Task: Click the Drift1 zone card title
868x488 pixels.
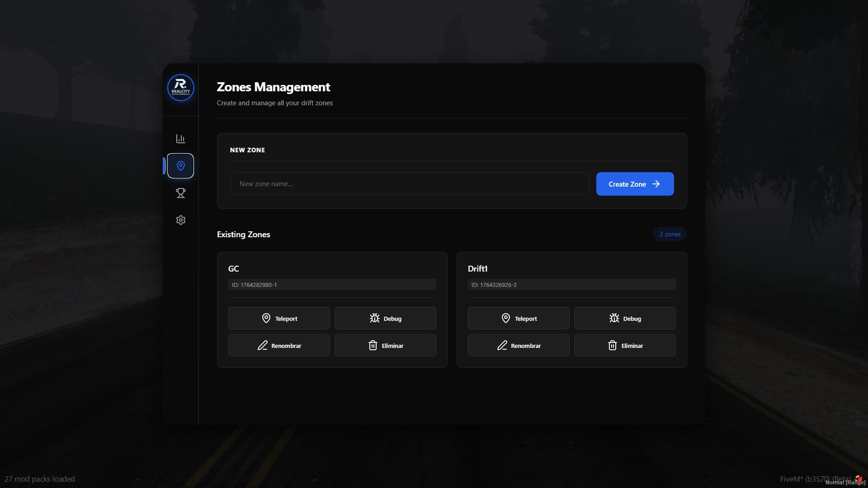Action: tap(477, 269)
